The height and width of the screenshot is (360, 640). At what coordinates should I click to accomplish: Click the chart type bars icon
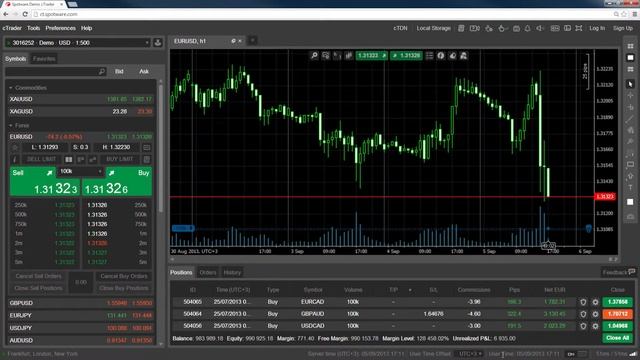(348, 56)
